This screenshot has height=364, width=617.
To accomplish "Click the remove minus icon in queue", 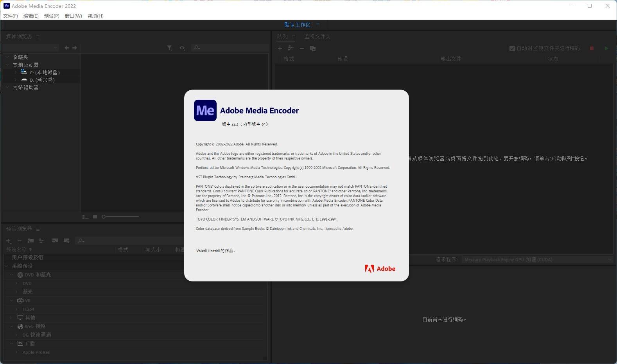I will click(302, 48).
